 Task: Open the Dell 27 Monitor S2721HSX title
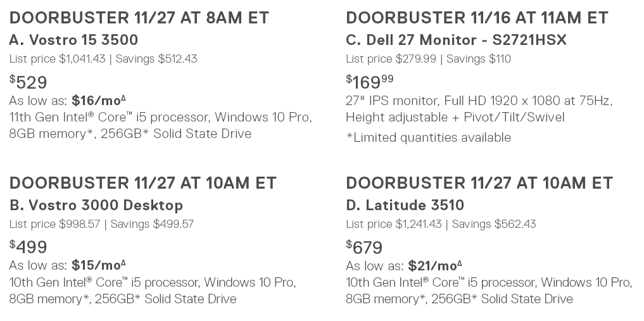pos(456,40)
